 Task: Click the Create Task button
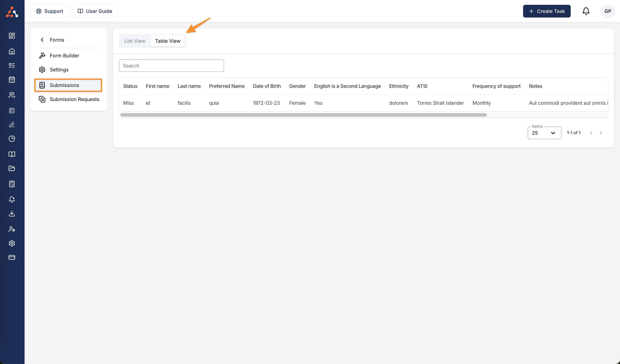[x=546, y=11]
